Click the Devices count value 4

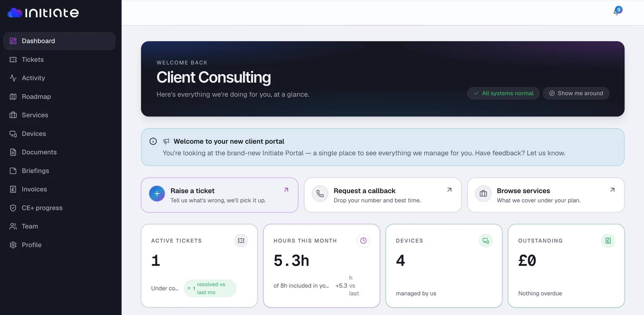coord(401,260)
